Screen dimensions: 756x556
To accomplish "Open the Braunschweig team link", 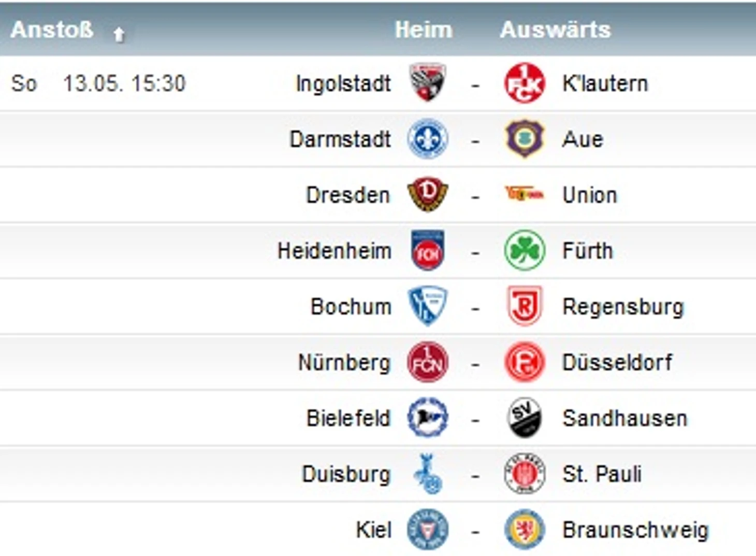I will pyautogui.click(x=635, y=530).
